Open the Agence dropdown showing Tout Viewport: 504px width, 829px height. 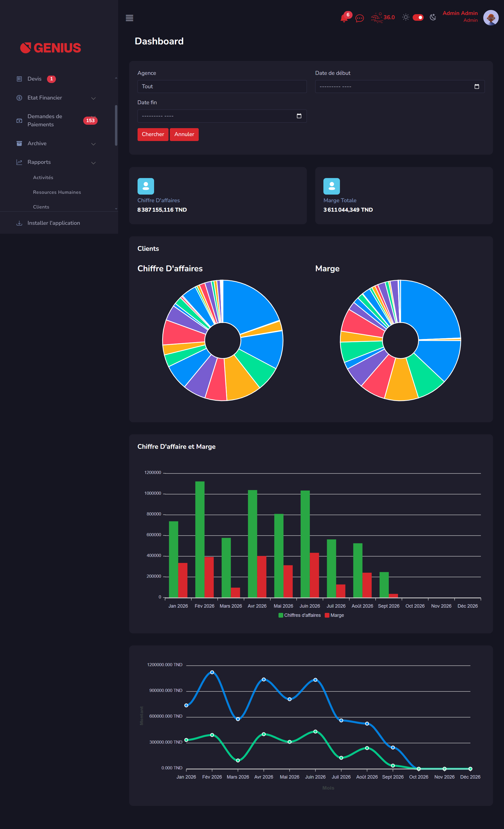coord(222,86)
